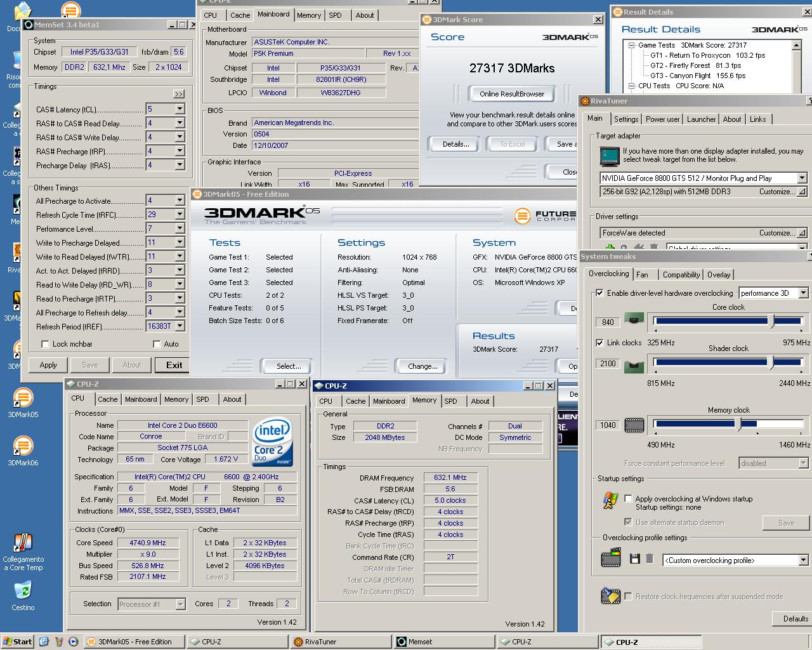Click Online ResultBrowser button
This screenshot has width=812, height=650.
[x=512, y=94]
